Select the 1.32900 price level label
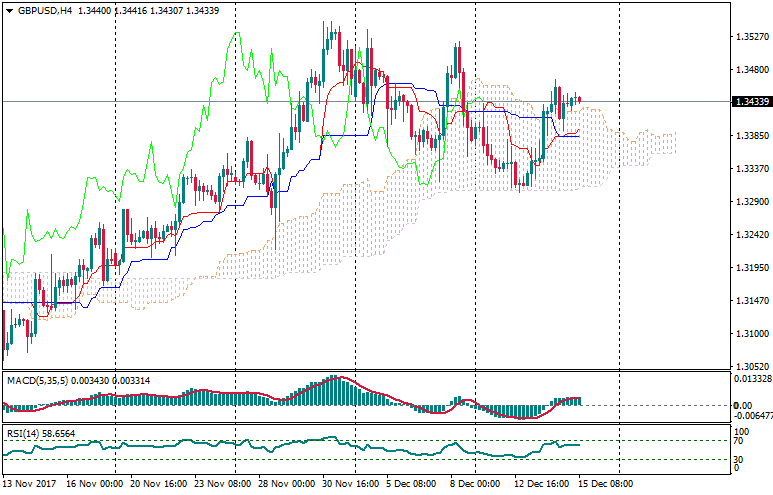773x495 pixels. pyautogui.click(x=750, y=202)
